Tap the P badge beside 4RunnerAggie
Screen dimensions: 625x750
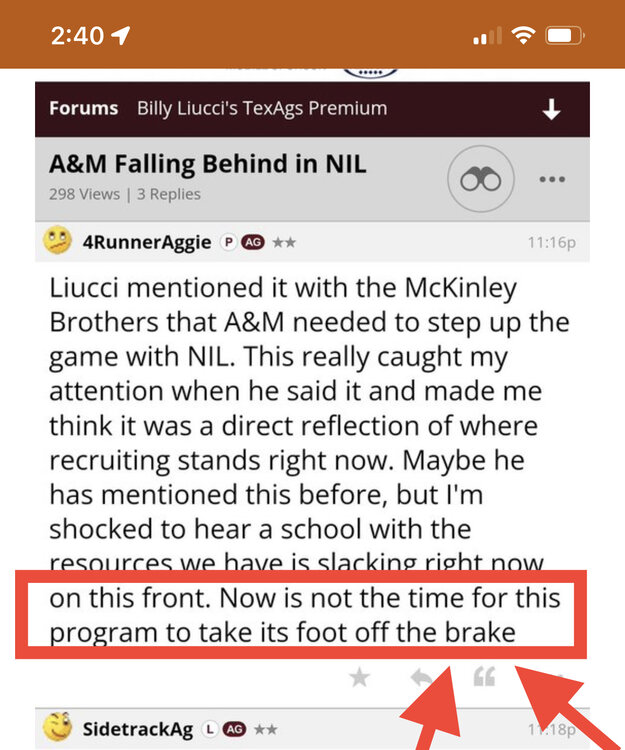tap(228, 242)
